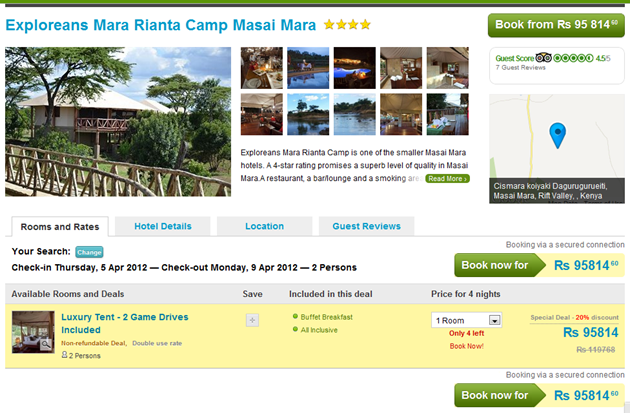Click the blue map location pin
The image size is (630, 413).
point(558,134)
